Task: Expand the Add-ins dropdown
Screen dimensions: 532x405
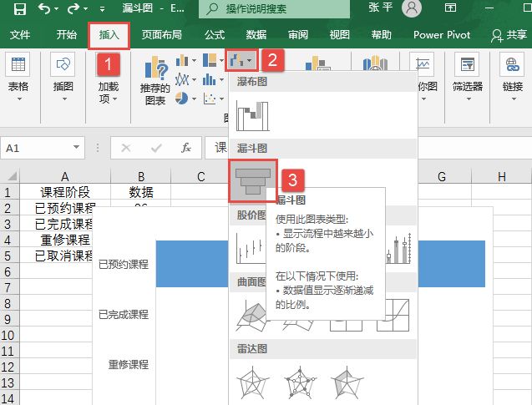Action: [x=108, y=81]
